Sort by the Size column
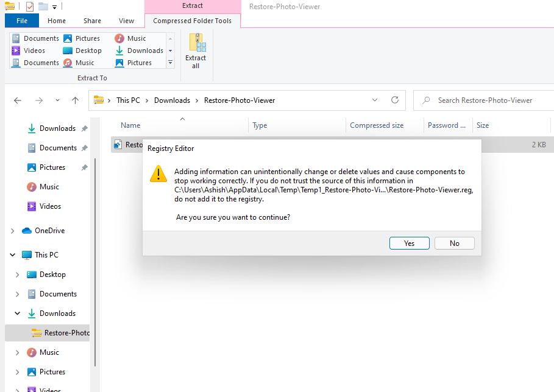 tap(483, 125)
